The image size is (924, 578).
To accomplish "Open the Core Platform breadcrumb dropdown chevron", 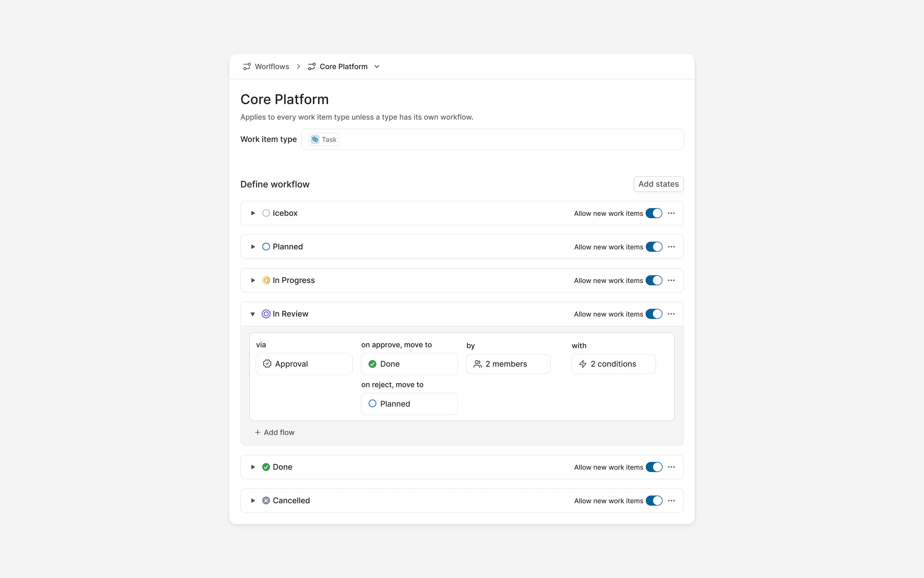I will pos(377,66).
